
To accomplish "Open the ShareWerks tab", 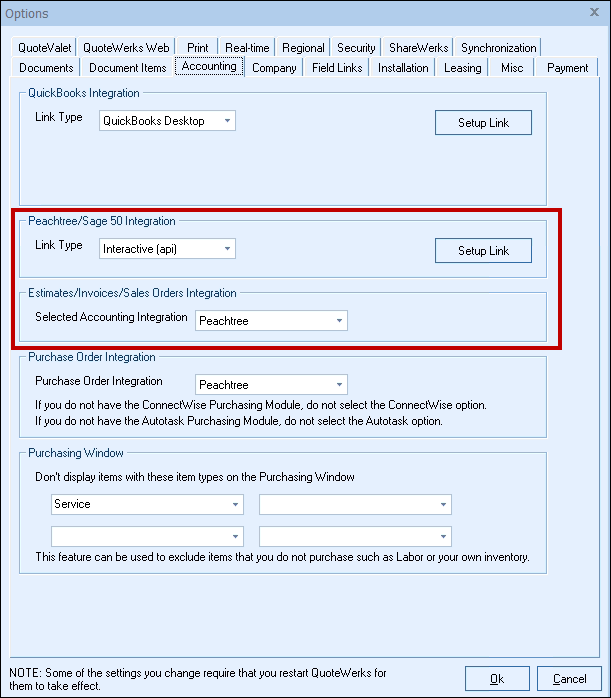I will click(418, 47).
